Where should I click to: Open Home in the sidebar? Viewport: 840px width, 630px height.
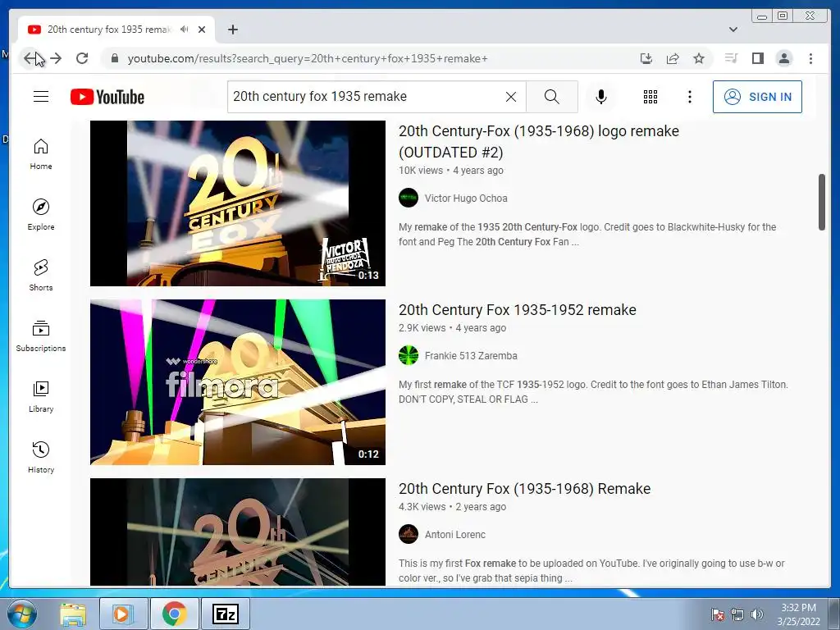(x=41, y=154)
